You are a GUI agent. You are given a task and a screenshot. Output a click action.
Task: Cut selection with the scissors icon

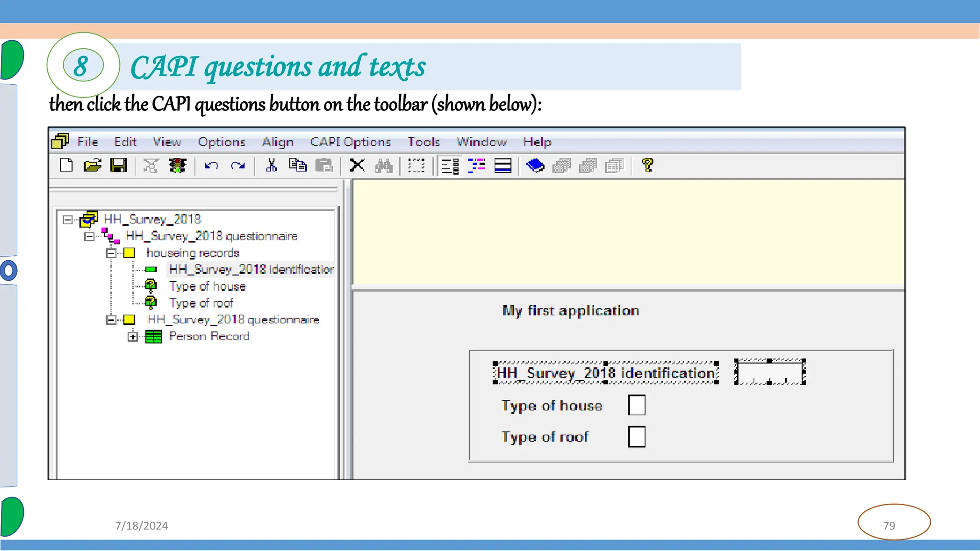pyautogui.click(x=271, y=165)
